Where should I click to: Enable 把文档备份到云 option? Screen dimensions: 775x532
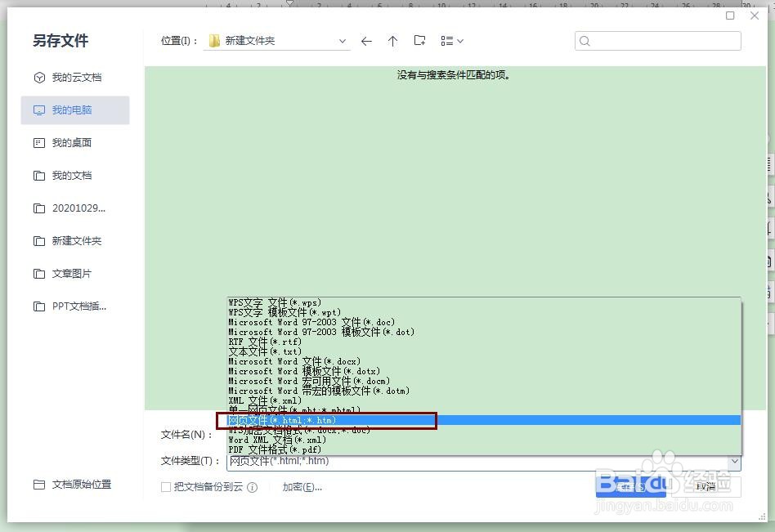tap(165, 486)
